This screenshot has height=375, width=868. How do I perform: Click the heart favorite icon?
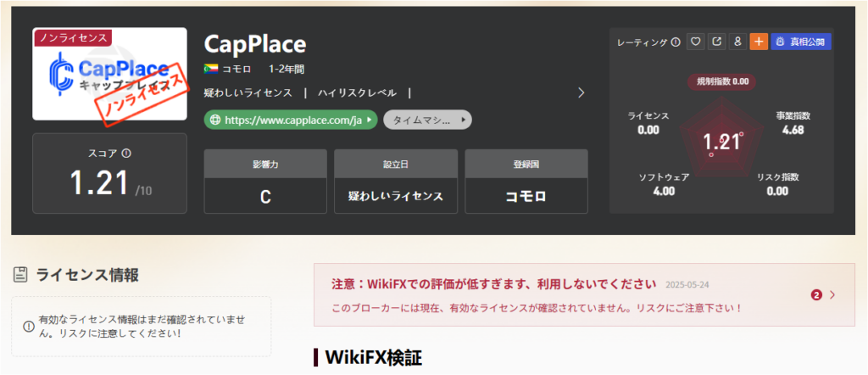click(x=696, y=42)
